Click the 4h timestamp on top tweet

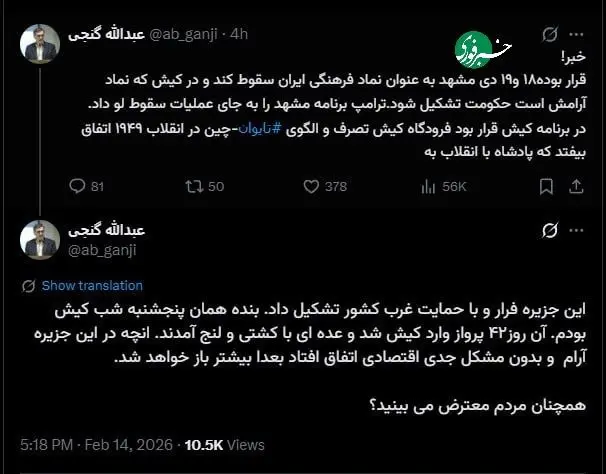click(238, 35)
